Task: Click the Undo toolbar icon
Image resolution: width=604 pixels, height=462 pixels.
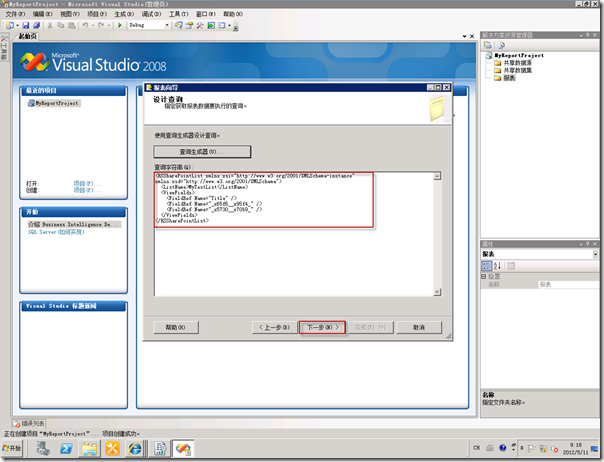Action: (85, 25)
